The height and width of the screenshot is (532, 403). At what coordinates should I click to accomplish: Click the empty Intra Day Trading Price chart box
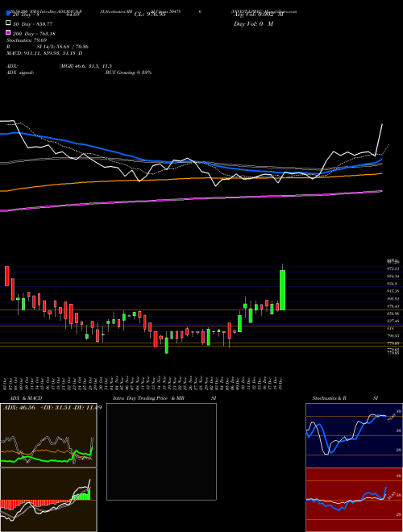point(161,451)
